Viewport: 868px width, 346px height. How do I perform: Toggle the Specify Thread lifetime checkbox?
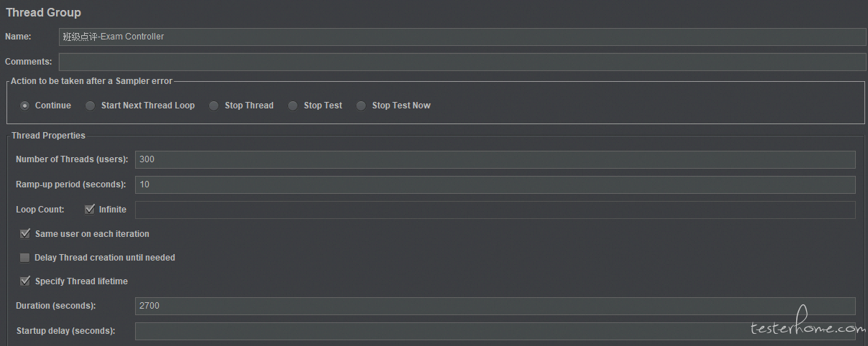coord(25,281)
